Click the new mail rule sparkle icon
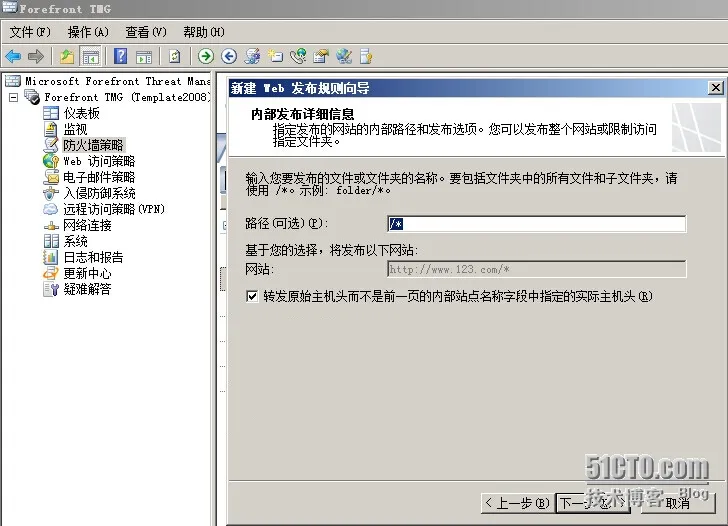Viewport: 728px width, 526px height. click(275, 57)
